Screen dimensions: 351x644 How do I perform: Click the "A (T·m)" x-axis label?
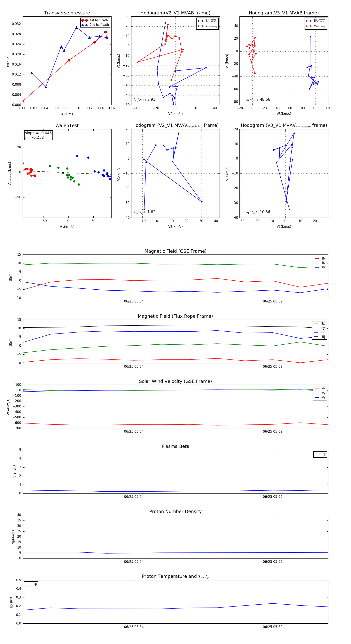click(x=67, y=114)
